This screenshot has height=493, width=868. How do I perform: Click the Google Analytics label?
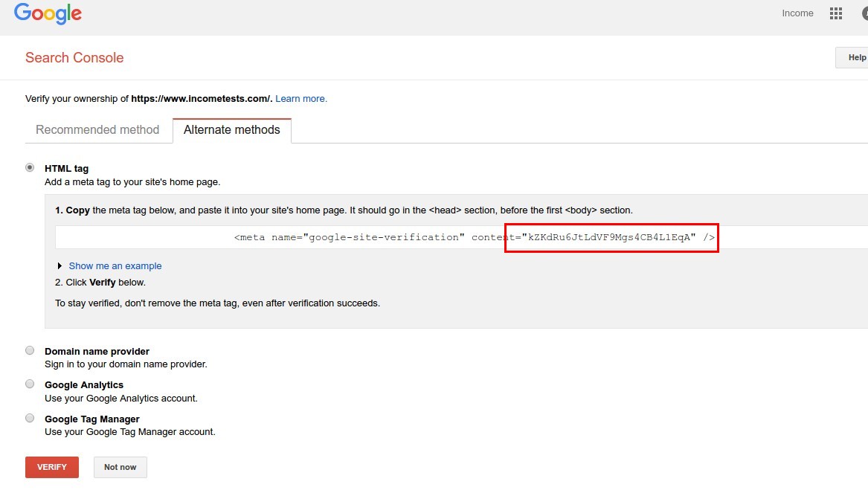tap(84, 385)
